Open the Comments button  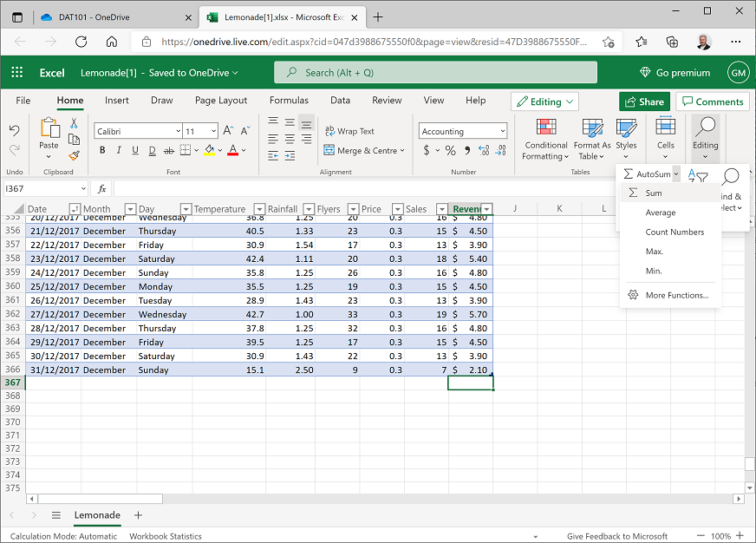point(712,101)
